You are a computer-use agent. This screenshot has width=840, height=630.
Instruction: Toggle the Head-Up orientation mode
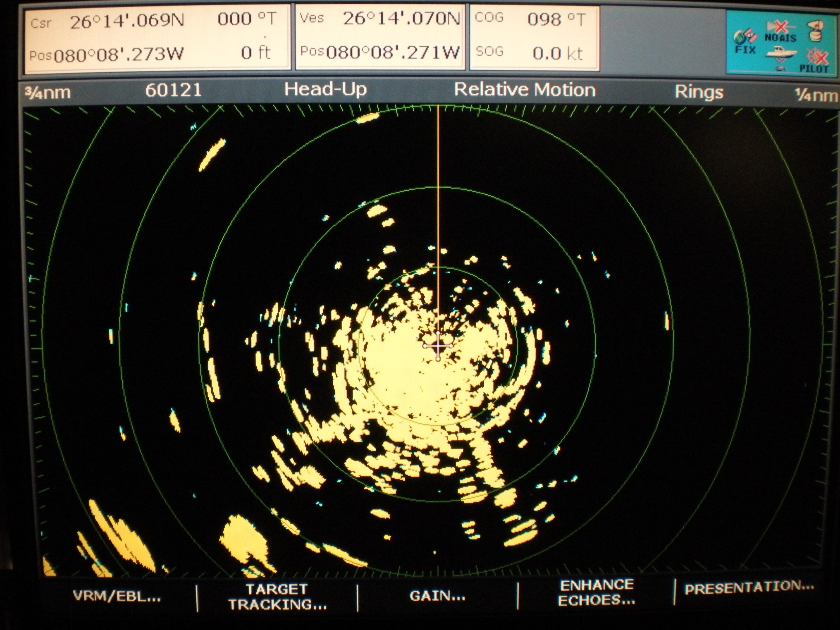click(x=325, y=89)
